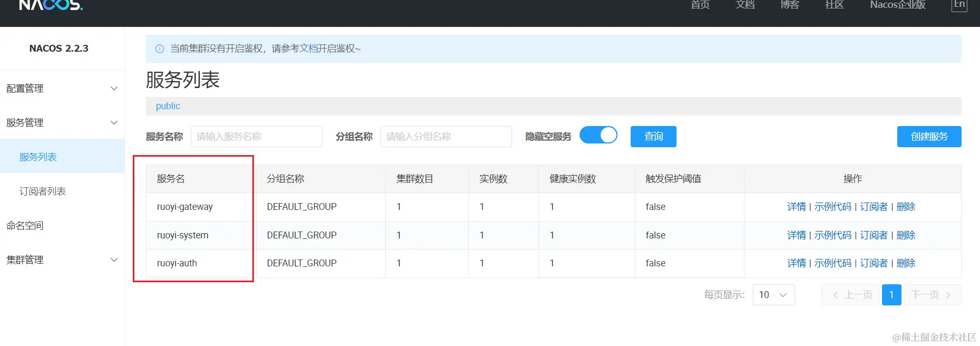The height and width of the screenshot is (346, 980).
Task: Open 命名空间 in the sidebar
Action: click(x=62, y=225)
